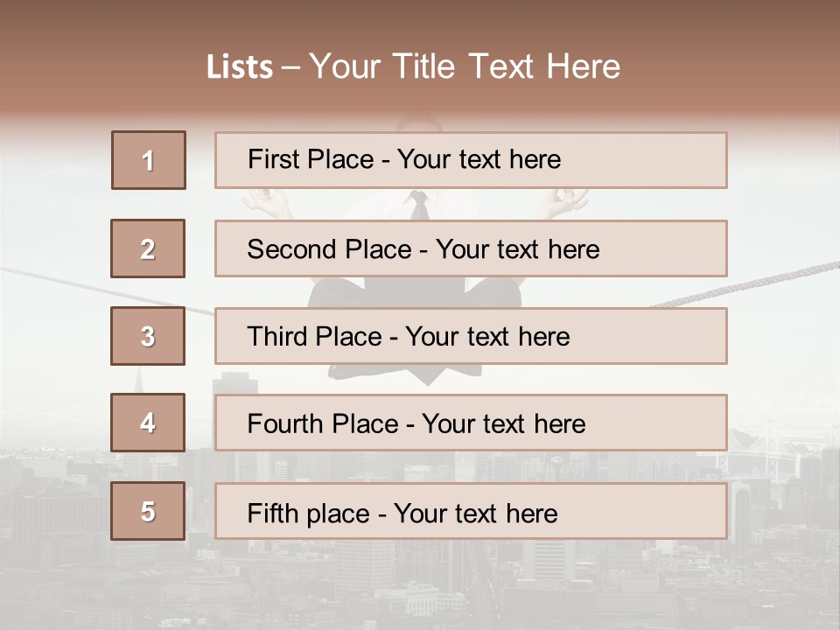The width and height of the screenshot is (840, 630).
Task: Click the man's necktie in the background
Action: click(419, 205)
